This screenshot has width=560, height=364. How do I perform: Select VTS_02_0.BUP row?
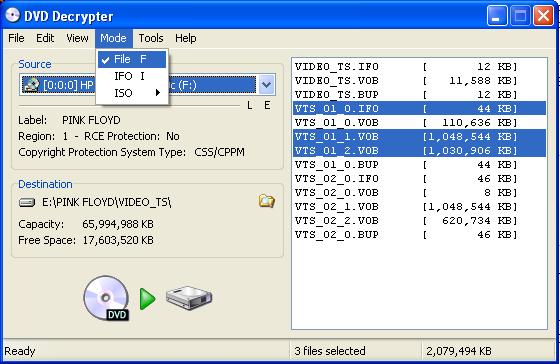419,235
